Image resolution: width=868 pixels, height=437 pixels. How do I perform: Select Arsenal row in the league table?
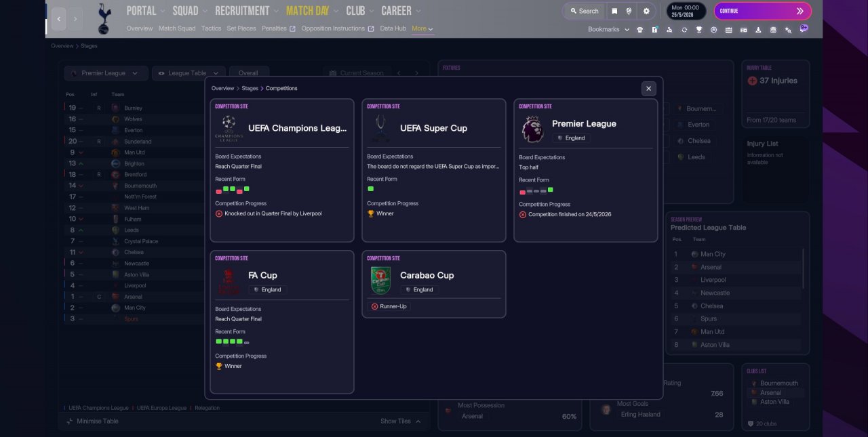coord(133,297)
